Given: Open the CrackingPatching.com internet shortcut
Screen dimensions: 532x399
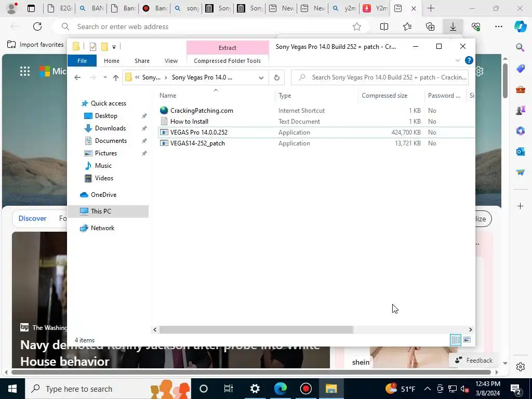Looking at the screenshot, I should click(x=202, y=111).
